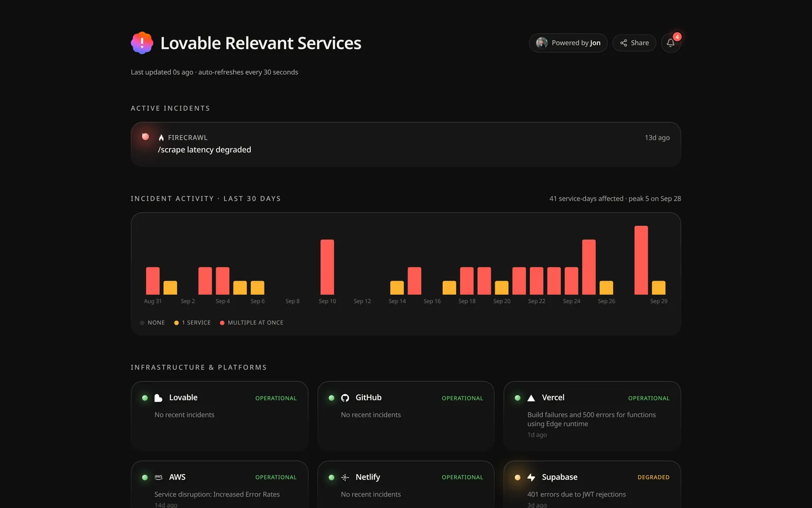Screen dimensions: 812x508
Task: Click the 1 SERVICE legend entry
Action: point(192,323)
